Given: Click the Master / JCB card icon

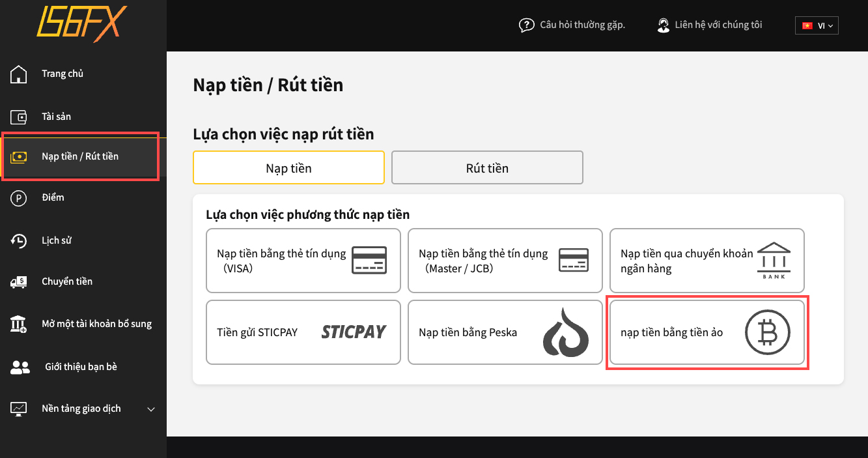Looking at the screenshot, I should pyautogui.click(x=574, y=261).
